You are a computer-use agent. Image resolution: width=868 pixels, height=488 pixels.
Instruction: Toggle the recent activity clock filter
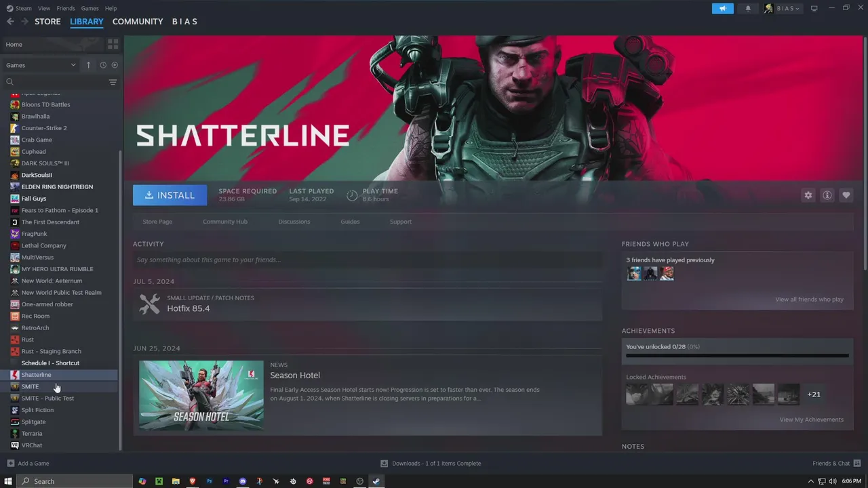103,65
